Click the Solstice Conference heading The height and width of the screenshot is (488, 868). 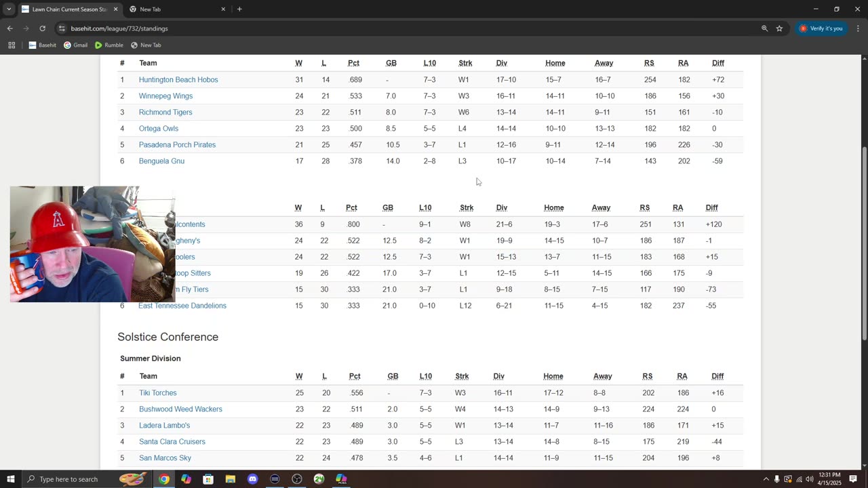(x=167, y=337)
